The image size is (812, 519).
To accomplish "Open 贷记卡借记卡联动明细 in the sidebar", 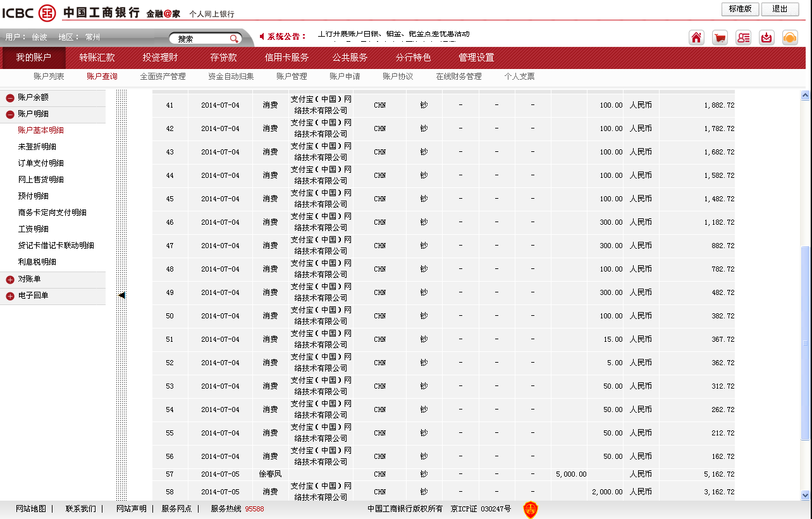I will [x=56, y=246].
